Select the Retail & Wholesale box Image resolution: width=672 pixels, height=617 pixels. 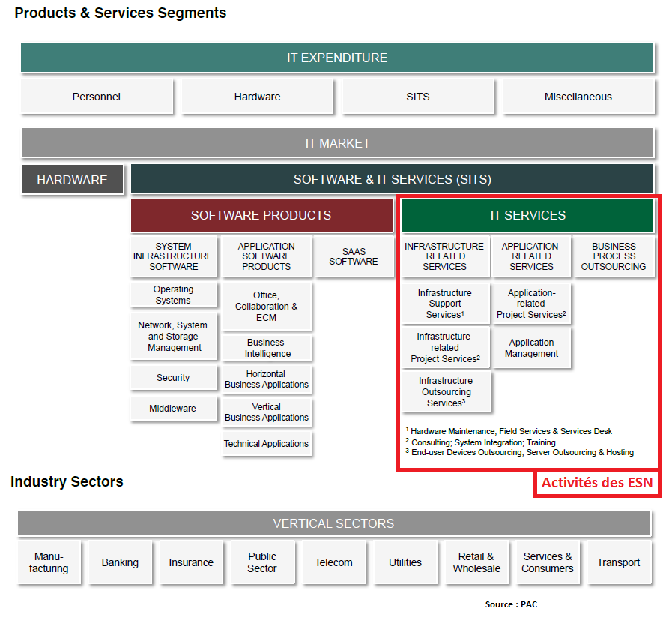(x=476, y=562)
